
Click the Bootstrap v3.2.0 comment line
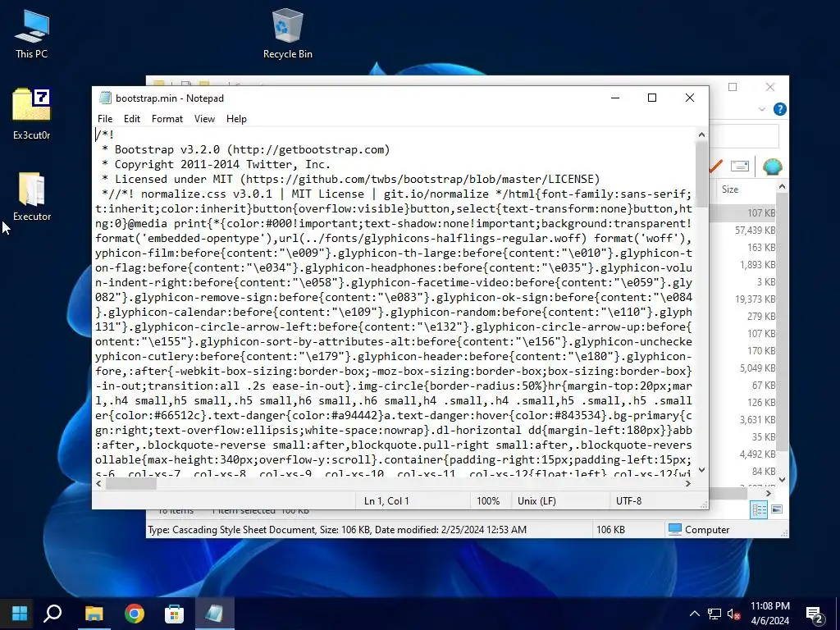pos(246,149)
